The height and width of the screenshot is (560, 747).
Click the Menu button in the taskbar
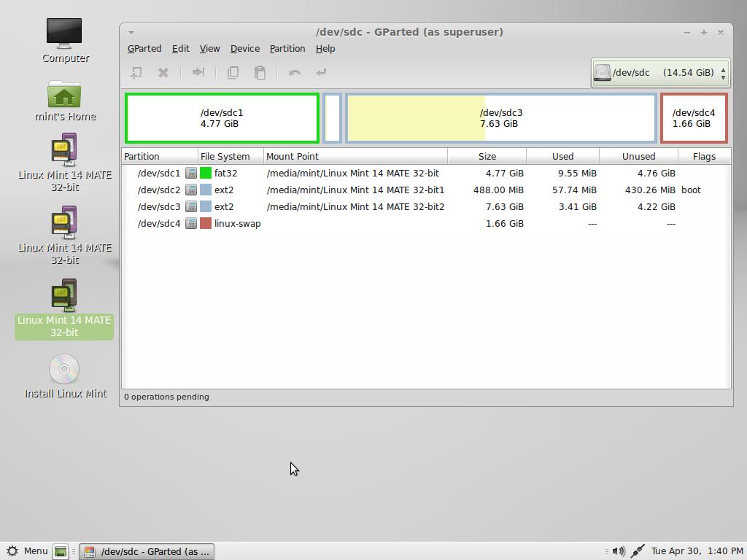(x=28, y=551)
